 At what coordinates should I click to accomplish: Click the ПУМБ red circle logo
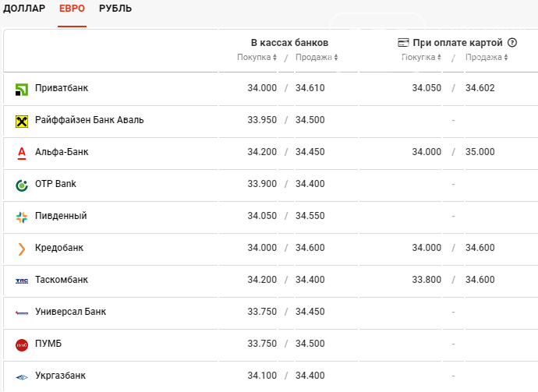22,345
